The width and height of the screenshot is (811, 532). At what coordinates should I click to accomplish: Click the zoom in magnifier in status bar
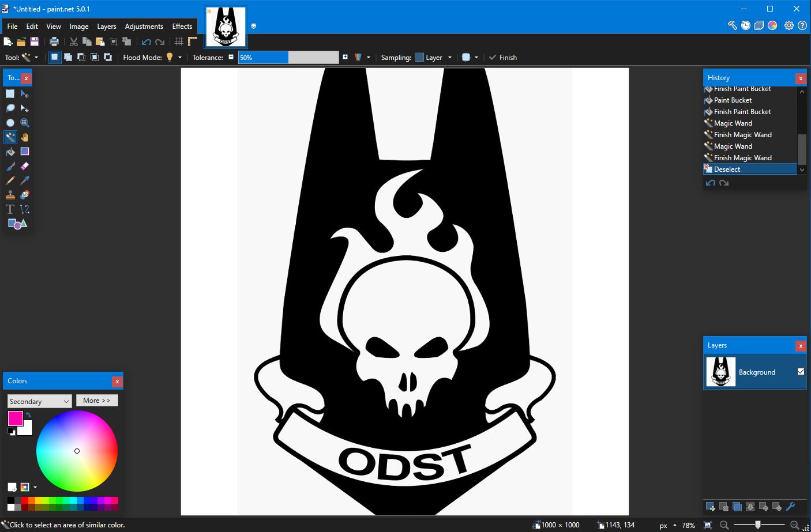click(x=794, y=525)
